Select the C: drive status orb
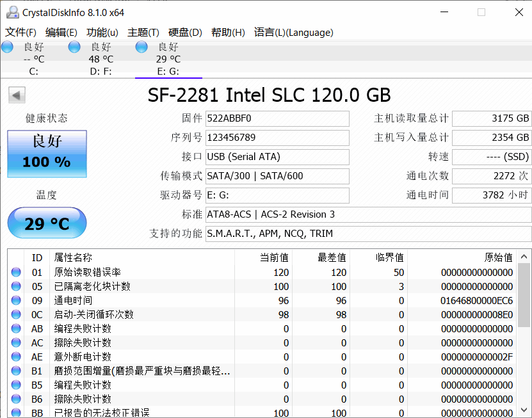The height and width of the screenshot is (418, 532). coord(8,47)
